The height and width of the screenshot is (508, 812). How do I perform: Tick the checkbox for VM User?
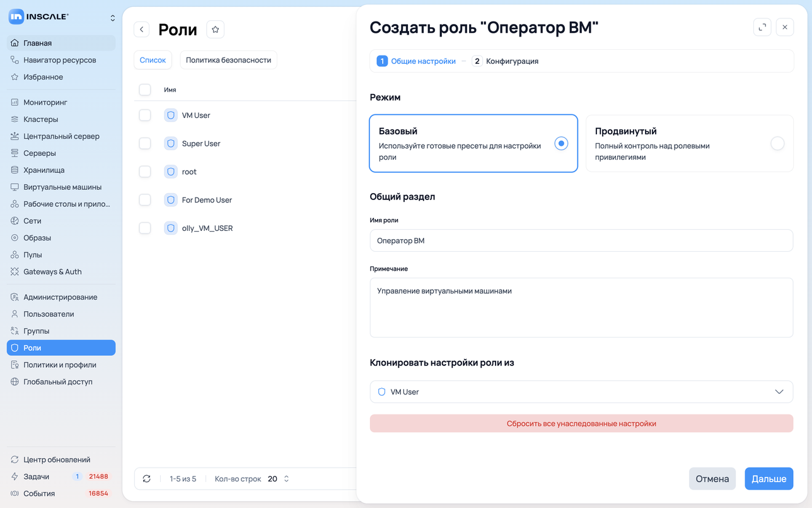point(145,115)
